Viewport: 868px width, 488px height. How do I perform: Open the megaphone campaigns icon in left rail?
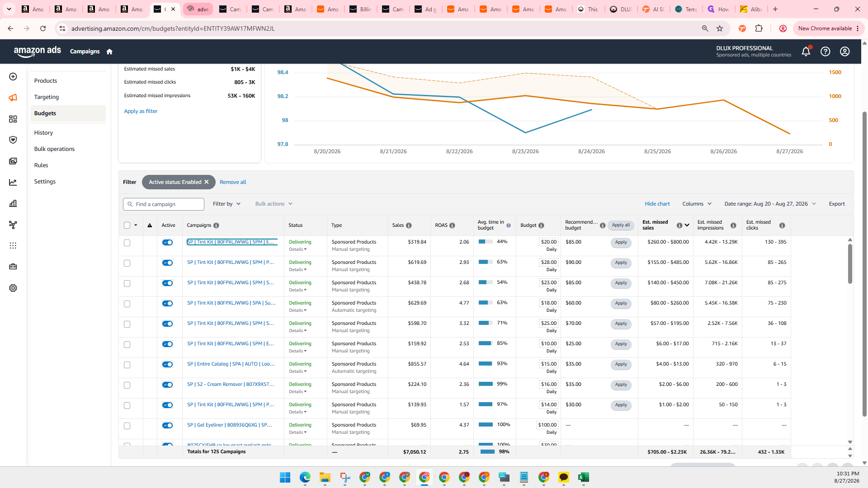click(13, 98)
